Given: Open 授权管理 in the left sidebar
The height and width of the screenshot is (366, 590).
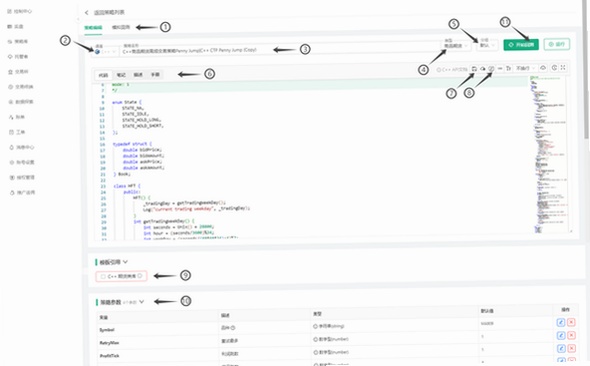Looking at the screenshot, I should [x=22, y=177].
